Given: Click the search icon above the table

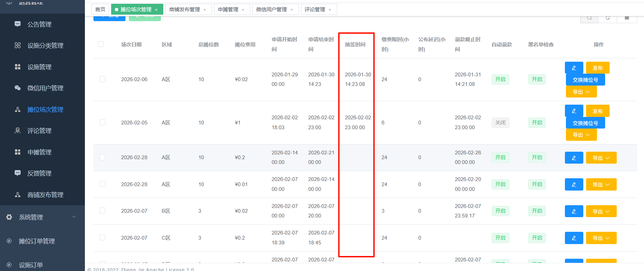Looking at the screenshot, I should 589,18.
